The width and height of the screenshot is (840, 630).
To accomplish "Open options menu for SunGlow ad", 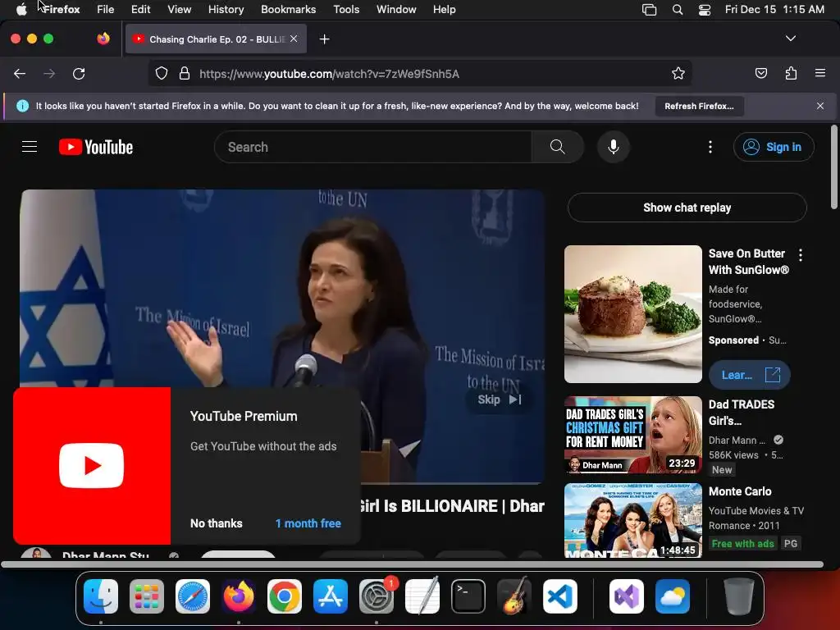I will click(801, 255).
